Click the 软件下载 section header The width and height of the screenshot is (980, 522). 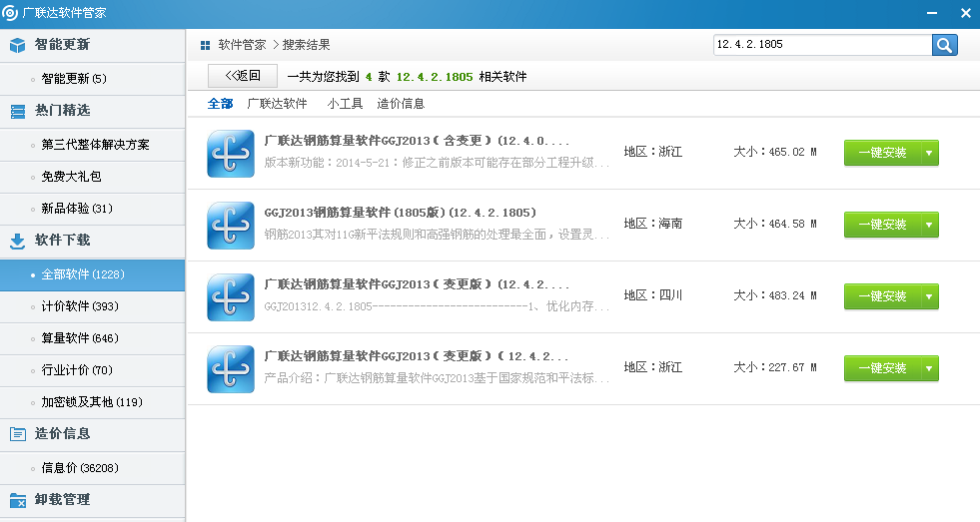pyautogui.click(x=93, y=241)
